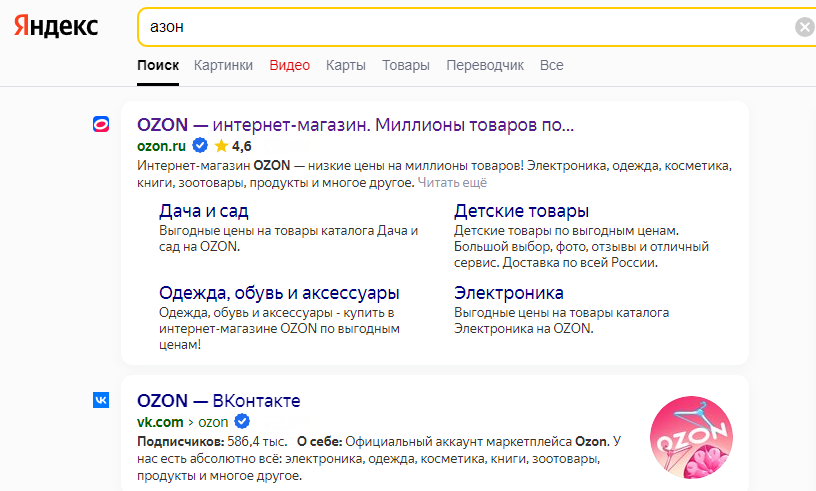Click the text Доставка по всей России
Image resolution: width=816 pixels, height=491 pixels.
click(580, 263)
